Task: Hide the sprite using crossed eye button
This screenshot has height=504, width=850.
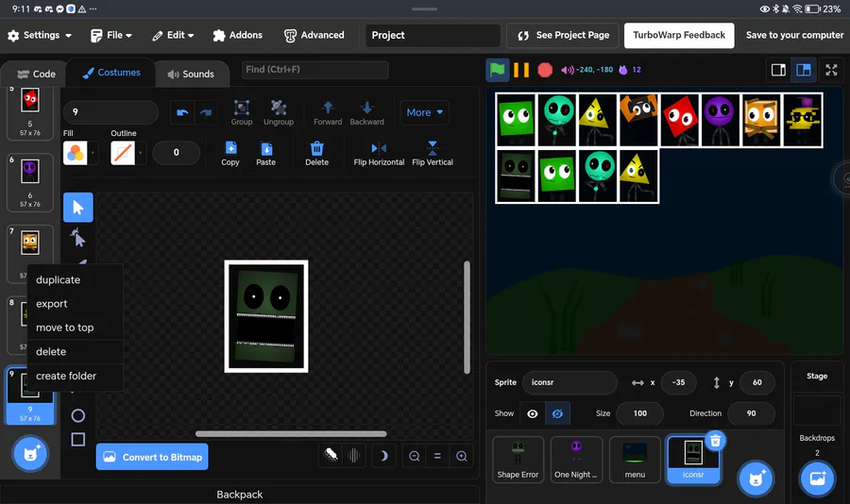Action: pyautogui.click(x=557, y=413)
